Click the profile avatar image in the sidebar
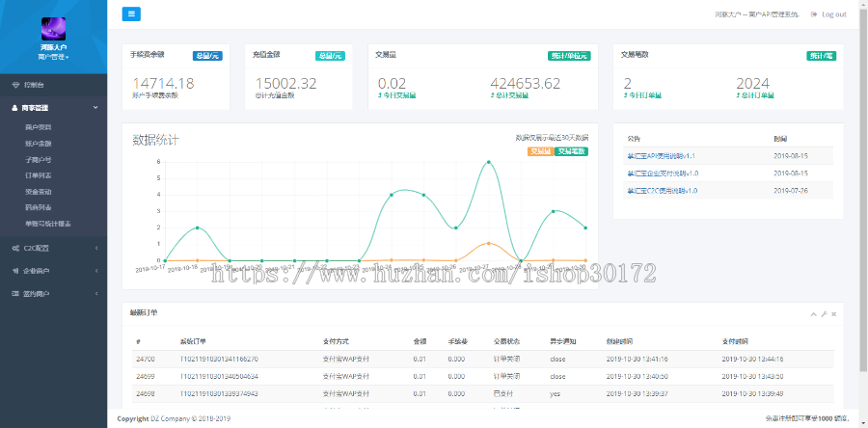This screenshot has height=428, width=868. 53,28
